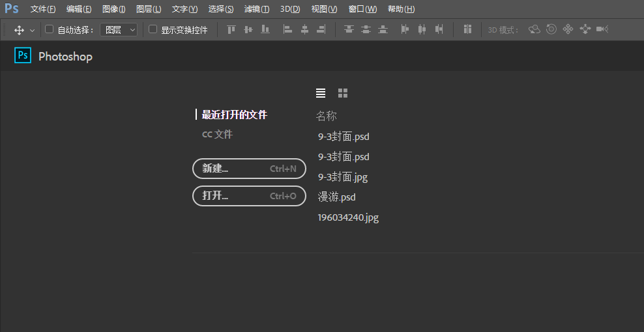Open the 图像(I) menu
Screen dimensions: 644x332
coord(113,9)
